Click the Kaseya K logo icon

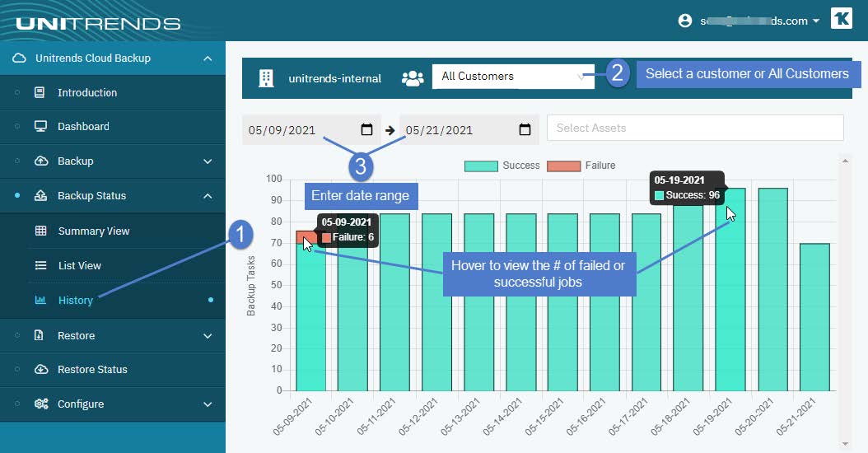842,18
